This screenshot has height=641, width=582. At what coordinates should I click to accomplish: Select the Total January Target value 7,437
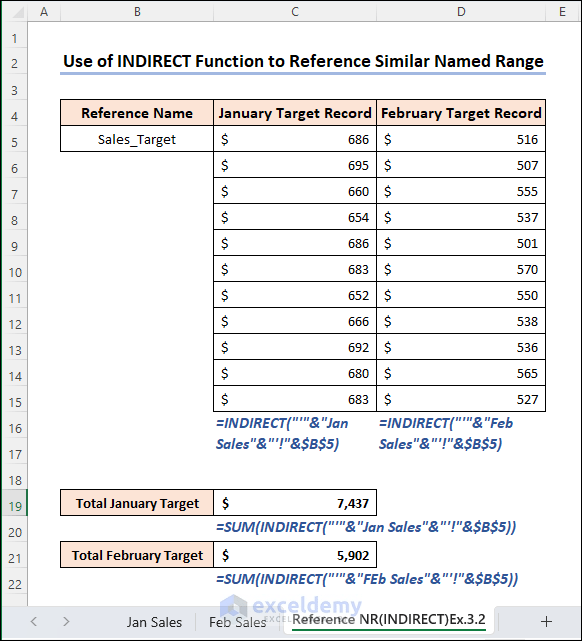(295, 503)
